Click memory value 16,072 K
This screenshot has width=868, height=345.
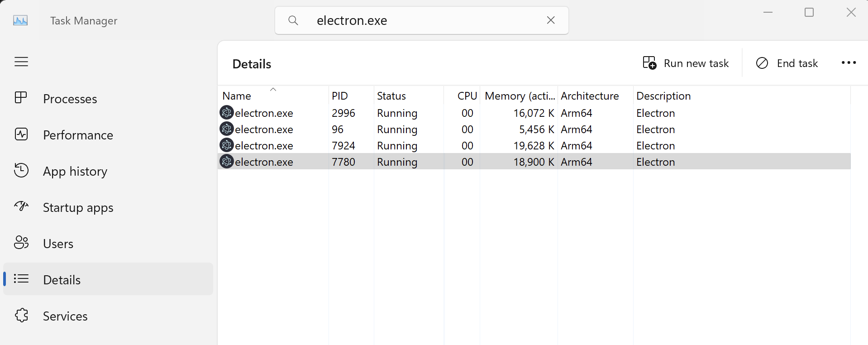click(x=534, y=113)
